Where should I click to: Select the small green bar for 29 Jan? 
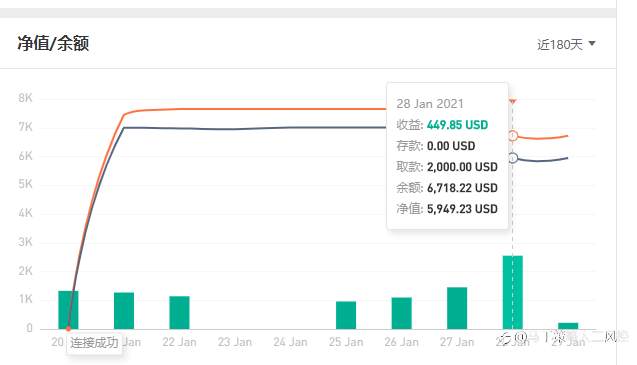coord(568,326)
